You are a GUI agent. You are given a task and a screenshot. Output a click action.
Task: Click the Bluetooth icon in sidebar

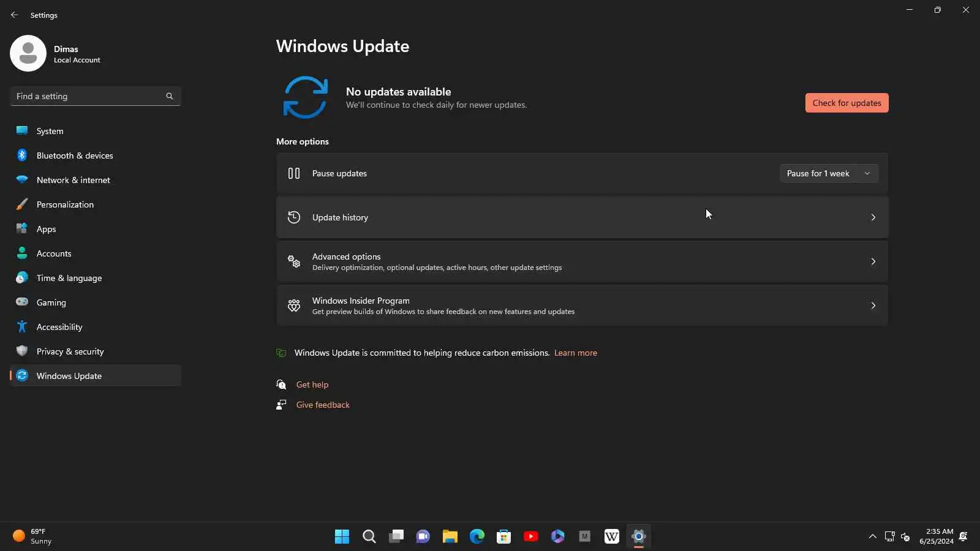click(x=22, y=155)
